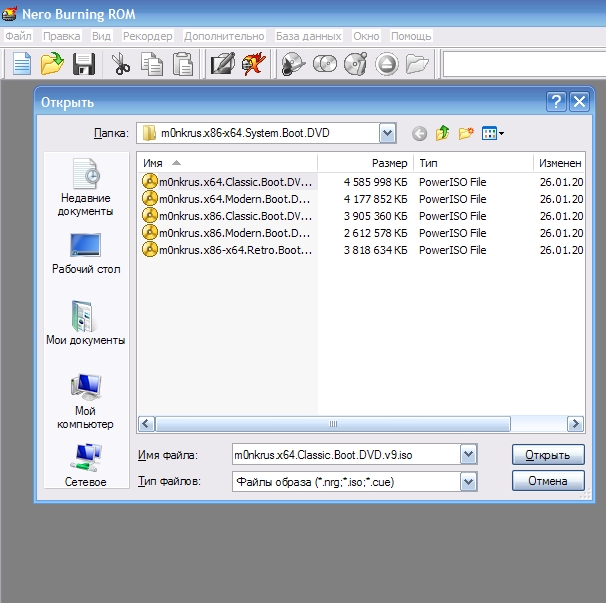Click the disc with speaker icon
This screenshot has height=603, width=606.
click(x=293, y=64)
